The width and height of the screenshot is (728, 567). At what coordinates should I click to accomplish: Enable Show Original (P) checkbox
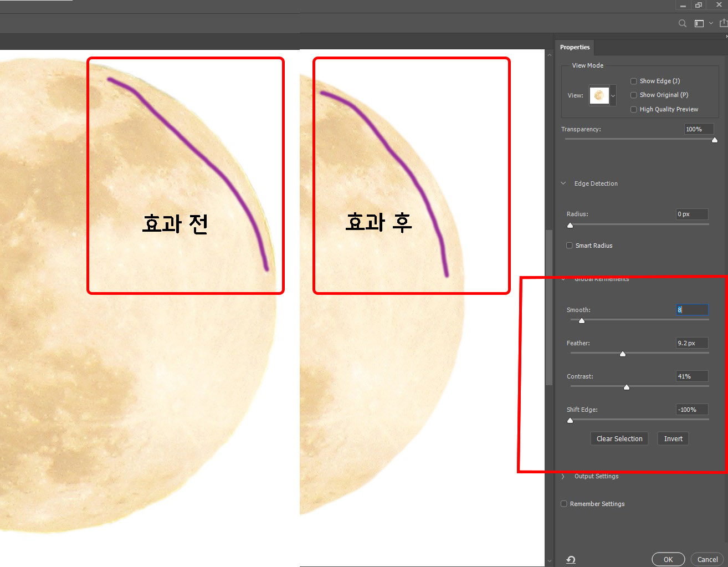pyautogui.click(x=634, y=95)
